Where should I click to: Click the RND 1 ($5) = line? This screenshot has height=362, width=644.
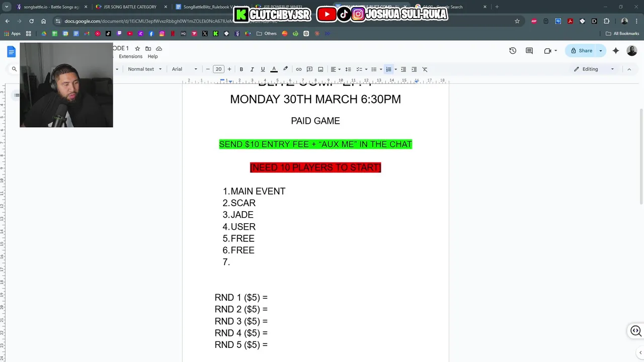[241, 298]
